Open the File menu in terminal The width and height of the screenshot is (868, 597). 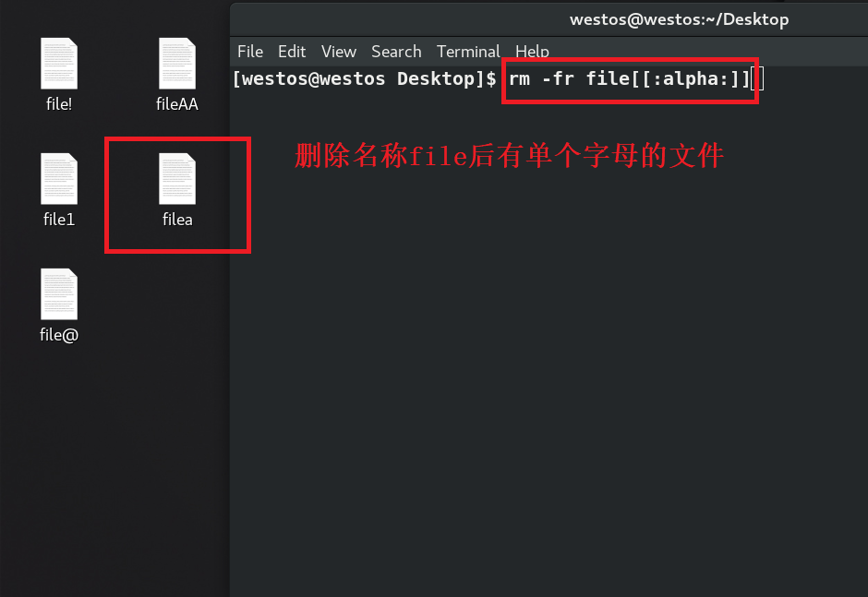(x=250, y=52)
